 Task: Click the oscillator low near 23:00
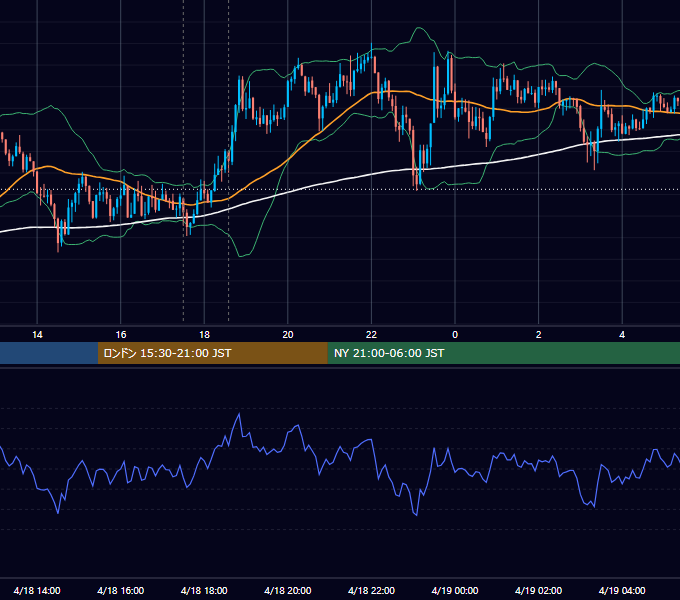416,515
